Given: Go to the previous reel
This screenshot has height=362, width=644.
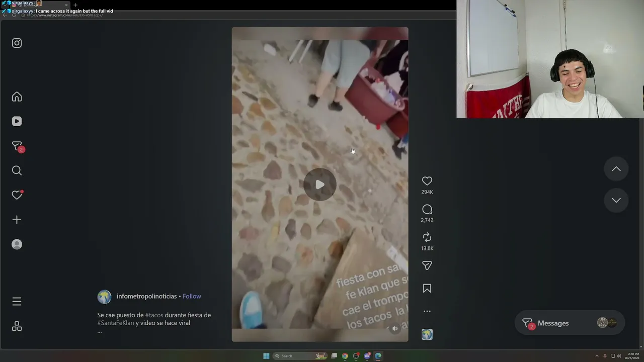Looking at the screenshot, I should coord(616,169).
